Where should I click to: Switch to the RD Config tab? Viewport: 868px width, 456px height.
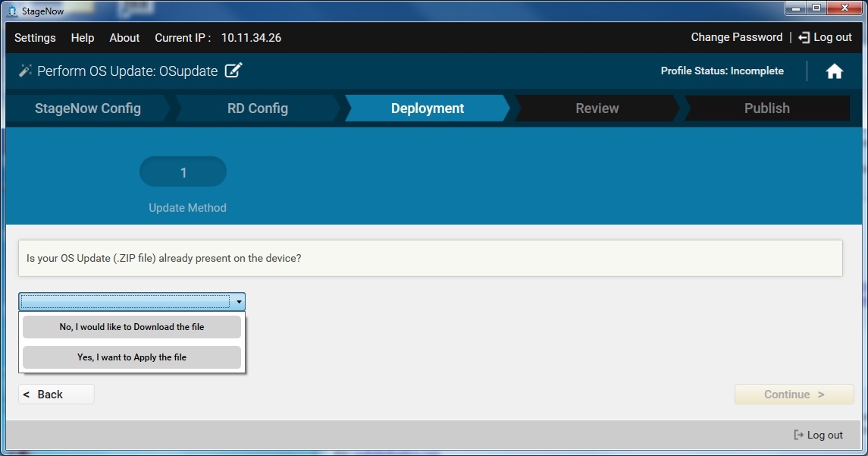coord(258,108)
